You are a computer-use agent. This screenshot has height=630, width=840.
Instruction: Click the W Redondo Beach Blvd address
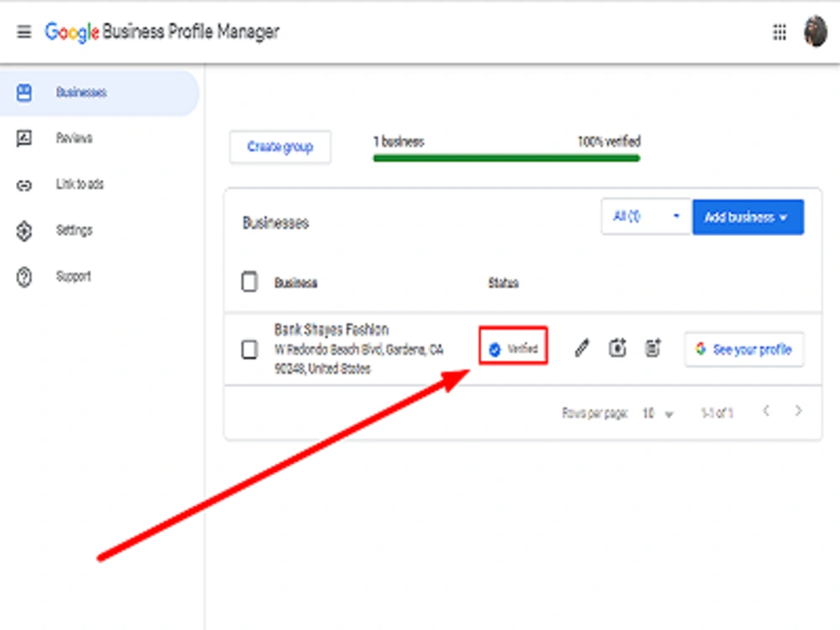click(x=359, y=359)
